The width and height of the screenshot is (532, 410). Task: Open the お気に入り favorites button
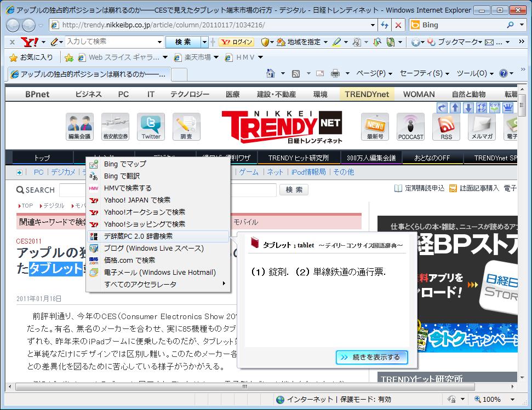[x=32, y=57]
